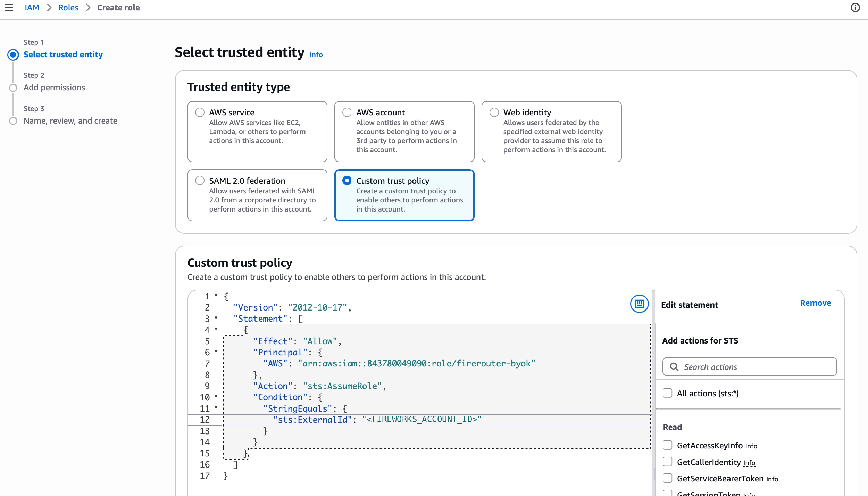The height and width of the screenshot is (496, 868).
Task: Collapse the code fold arrow on line 1
Action: click(216, 296)
